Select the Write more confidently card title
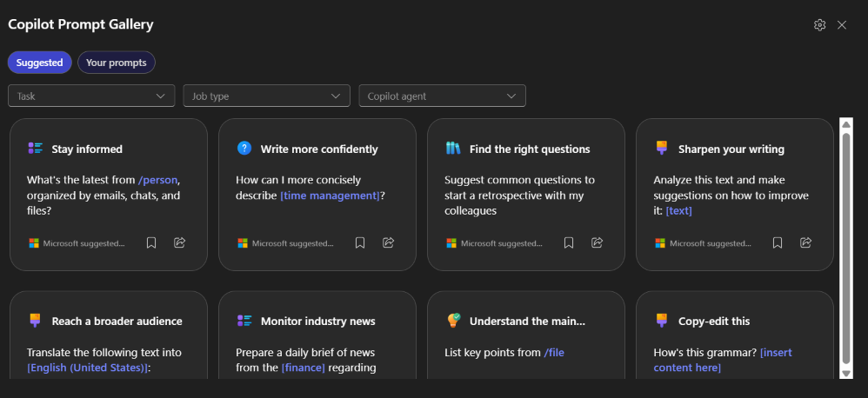868x398 pixels. (x=319, y=149)
